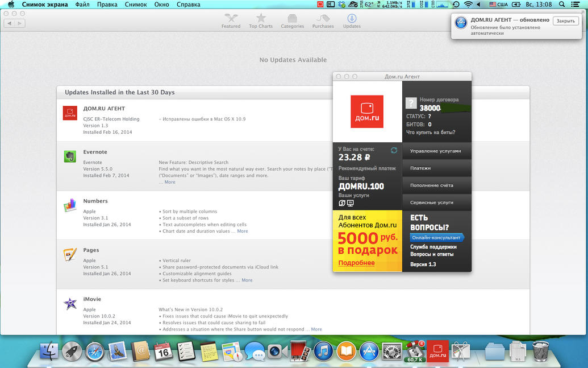Screen dimensions: 588x368
Task: Click the 'Закрыть' button in the notification
Action: 565,21
